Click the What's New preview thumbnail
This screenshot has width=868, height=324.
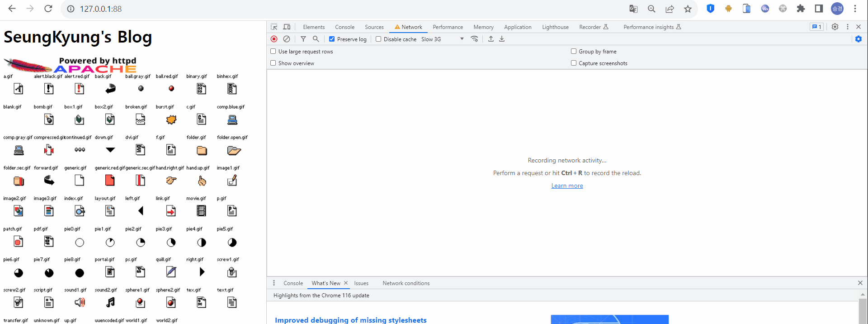point(609,319)
